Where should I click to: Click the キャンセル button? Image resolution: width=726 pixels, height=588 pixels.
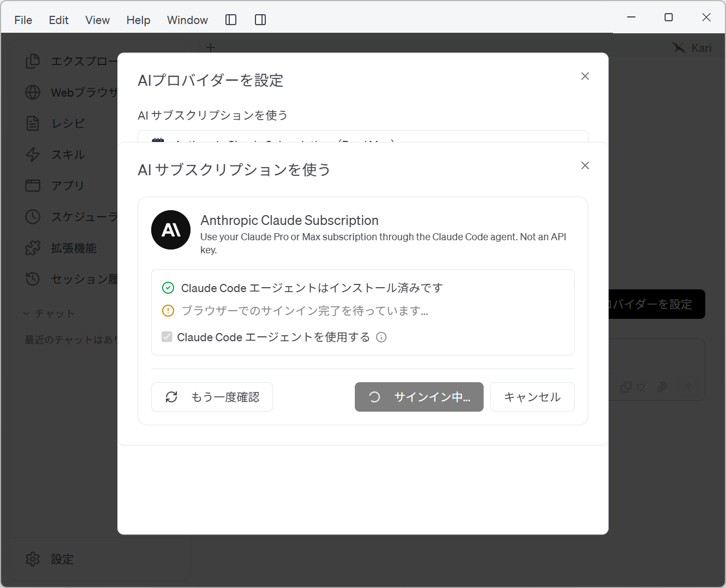pos(532,397)
